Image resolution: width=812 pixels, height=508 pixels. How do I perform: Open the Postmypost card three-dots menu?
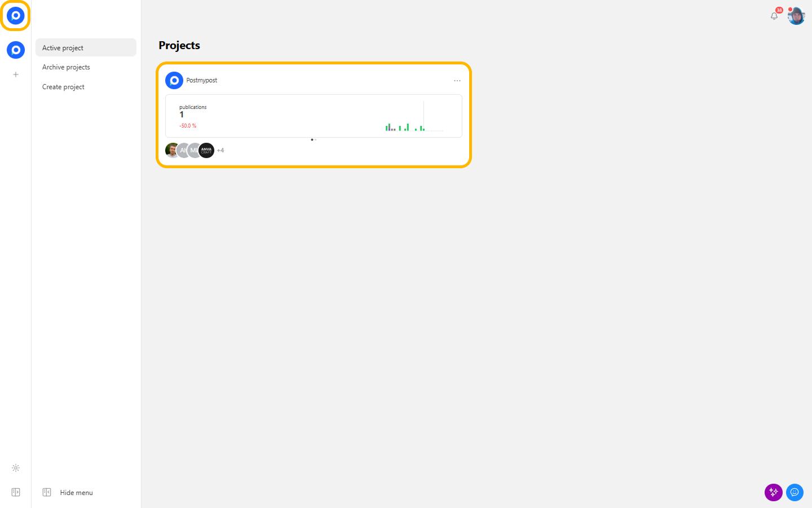click(x=457, y=81)
